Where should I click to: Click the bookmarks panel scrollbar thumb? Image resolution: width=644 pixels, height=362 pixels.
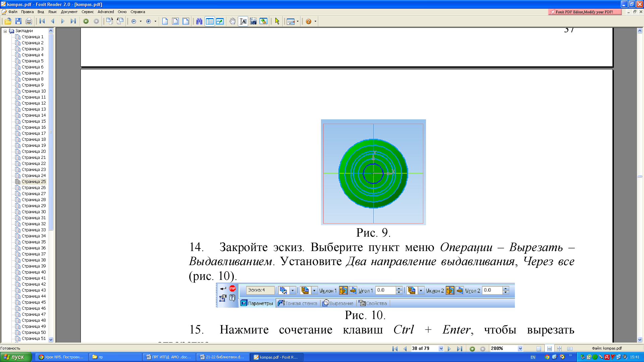tap(51, 132)
